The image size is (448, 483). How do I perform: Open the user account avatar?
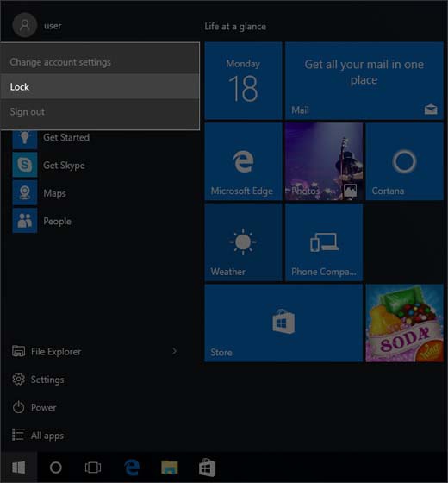[25, 25]
